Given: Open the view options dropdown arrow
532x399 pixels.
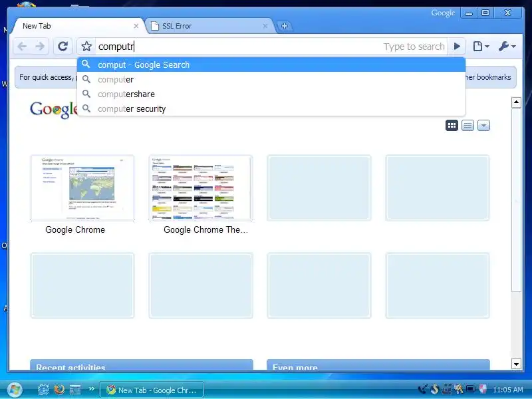Looking at the screenshot, I should coord(483,126).
